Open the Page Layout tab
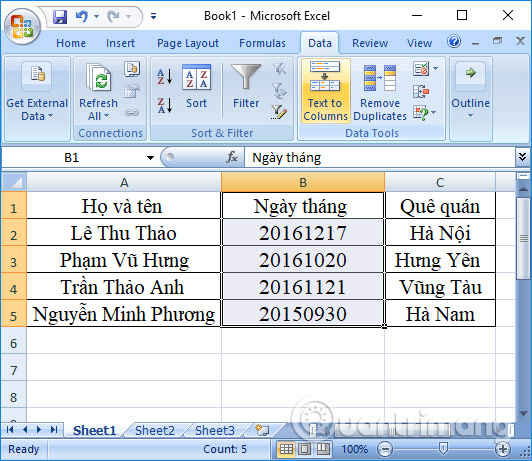This screenshot has width=532, height=461. click(188, 43)
